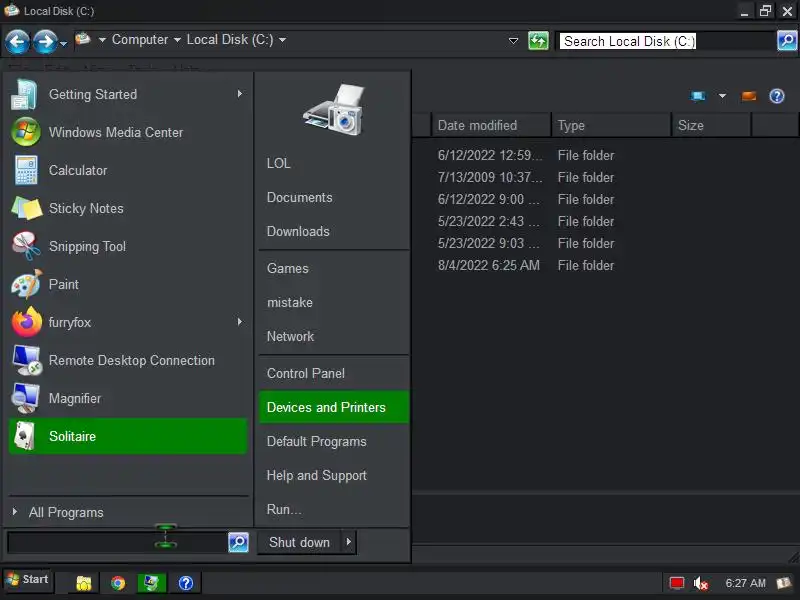Viewport: 800px width, 600px height.
Task: Expand All Programs list
Action: [x=65, y=512]
